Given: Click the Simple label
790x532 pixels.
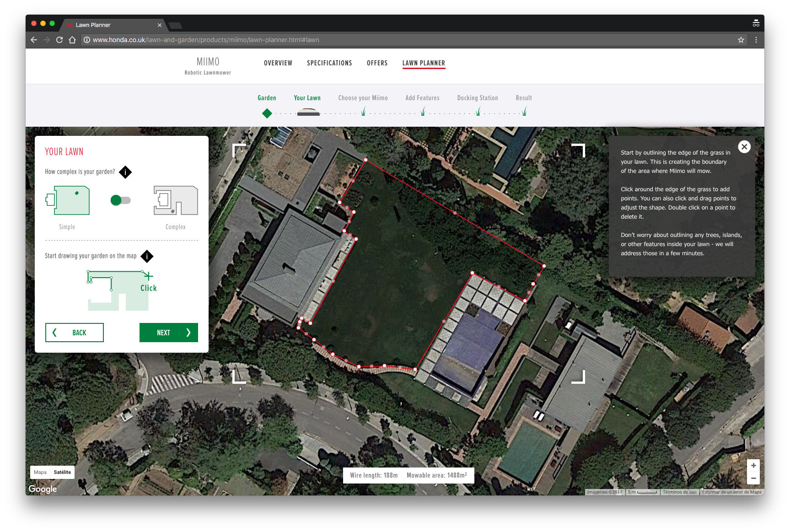Looking at the screenshot, I should click(x=67, y=227).
